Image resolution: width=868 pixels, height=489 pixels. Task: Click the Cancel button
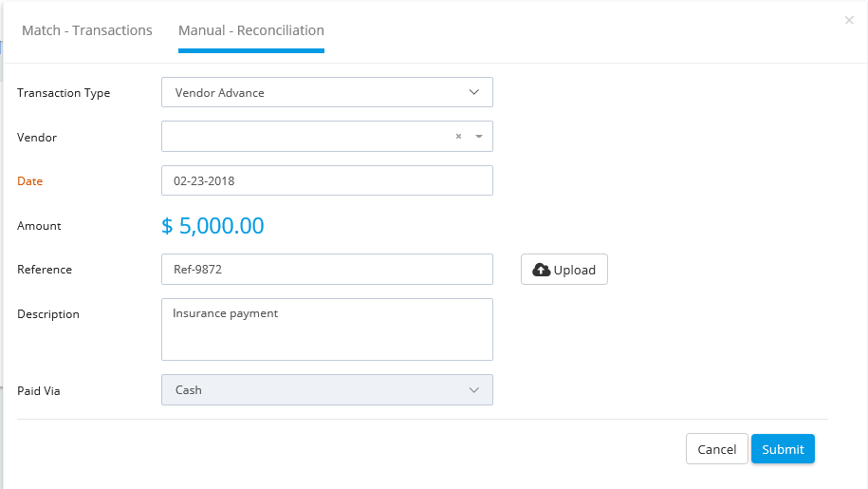pyautogui.click(x=717, y=449)
